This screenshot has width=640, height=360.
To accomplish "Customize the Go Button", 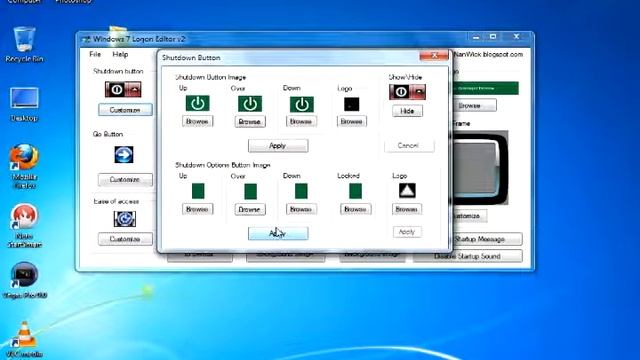I will [125, 180].
